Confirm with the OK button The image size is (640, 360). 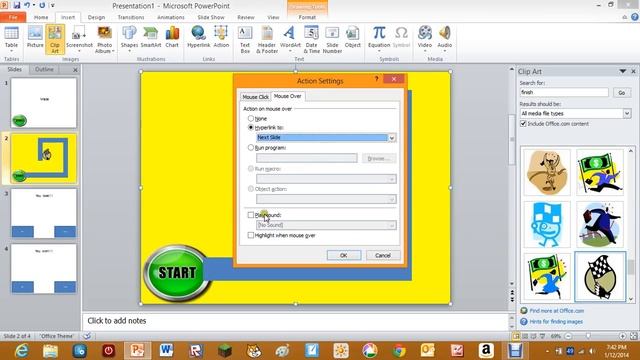coord(344,255)
